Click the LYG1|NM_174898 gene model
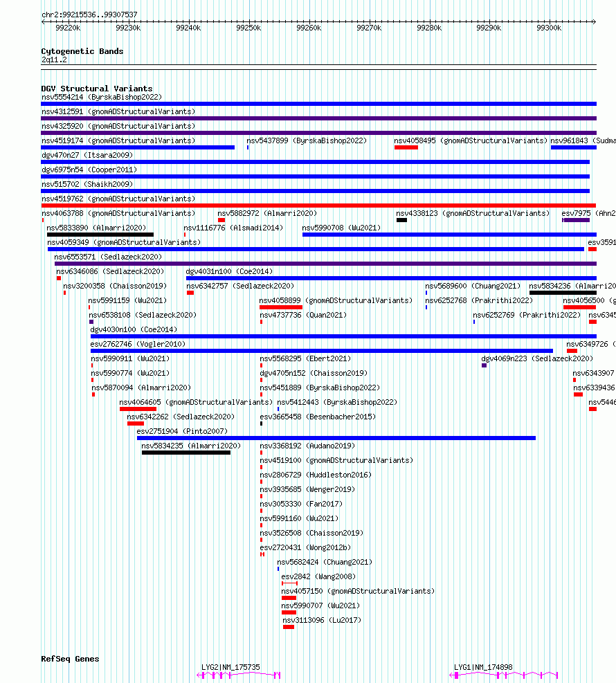 (503, 675)
